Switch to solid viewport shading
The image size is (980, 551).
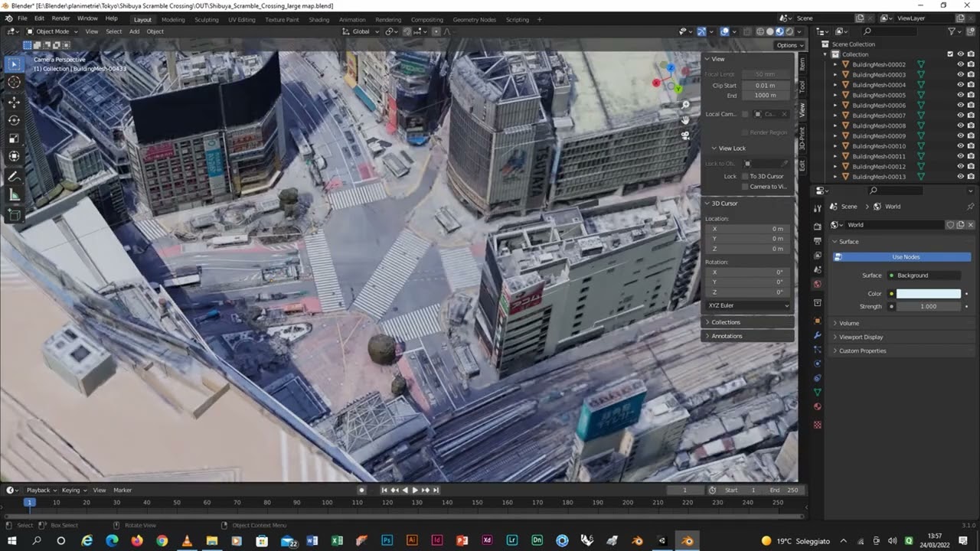[x=770, y=31]
